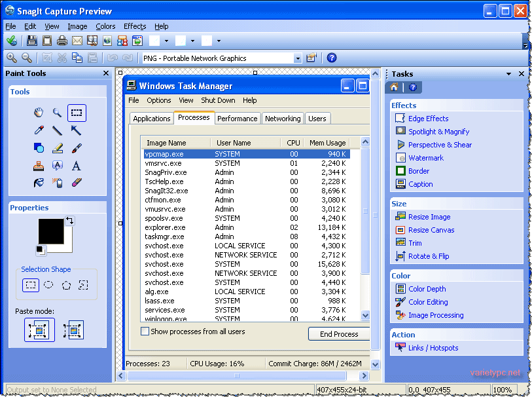Select the Highlight tool
The image size is (532, 397).
point(58,148)
